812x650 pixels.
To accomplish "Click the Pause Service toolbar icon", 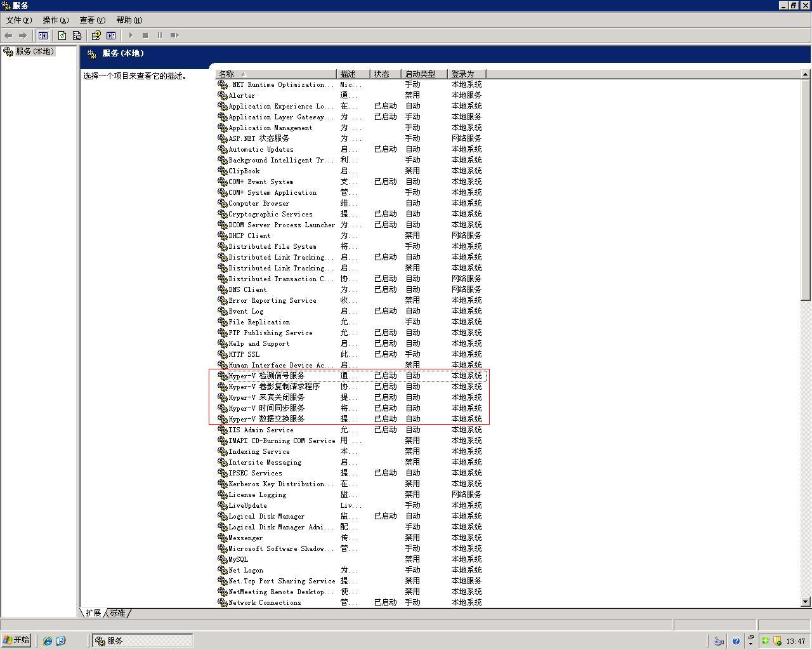I will 160,36.
